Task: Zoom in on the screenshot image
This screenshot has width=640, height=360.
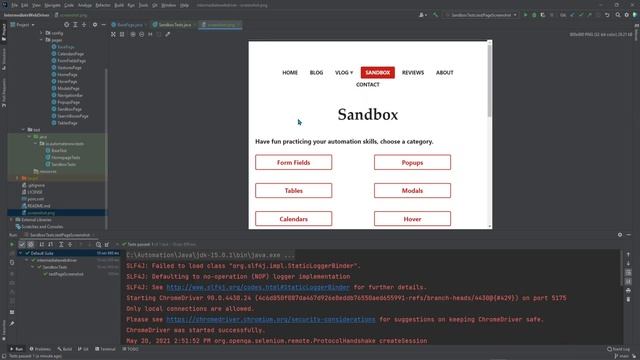Action: click(x=133, y=35)
